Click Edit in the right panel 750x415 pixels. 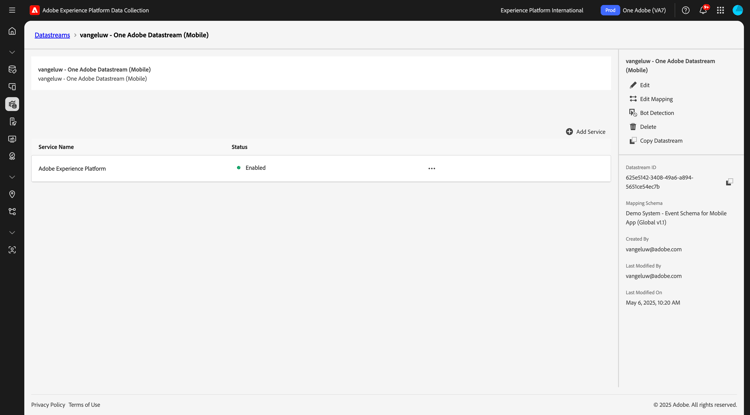coord(640,85)
